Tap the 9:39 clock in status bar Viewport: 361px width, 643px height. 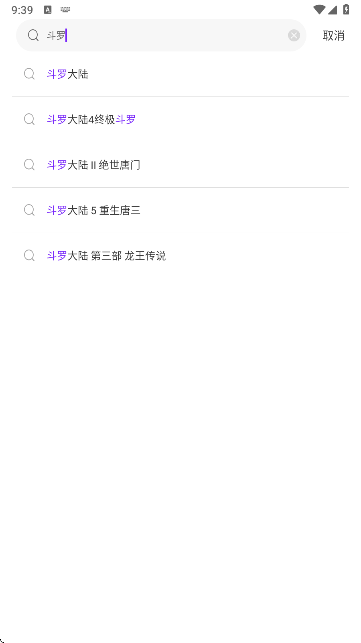pyautogui.click(x=22, y=10)
